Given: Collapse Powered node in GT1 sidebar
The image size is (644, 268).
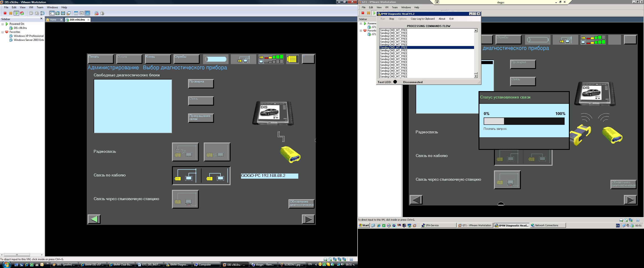Looking at the screenshot, I should point(361,23).
